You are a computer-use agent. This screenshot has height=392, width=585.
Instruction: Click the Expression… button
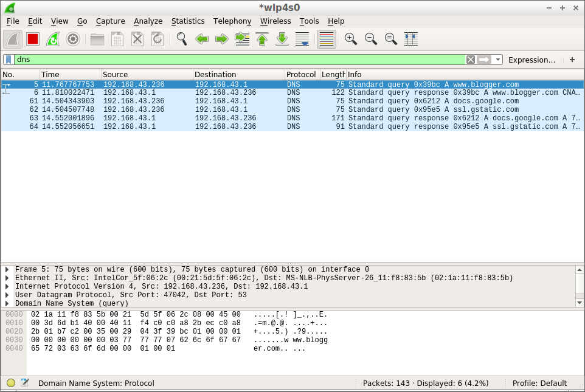point(531,60)
